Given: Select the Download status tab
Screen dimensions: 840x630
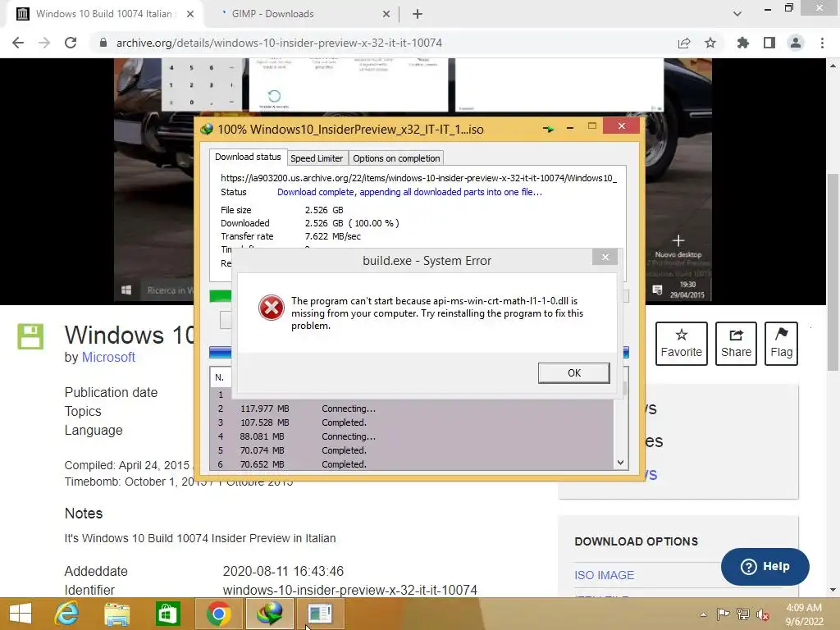Looking at the screenshot, I should [248, 157].
